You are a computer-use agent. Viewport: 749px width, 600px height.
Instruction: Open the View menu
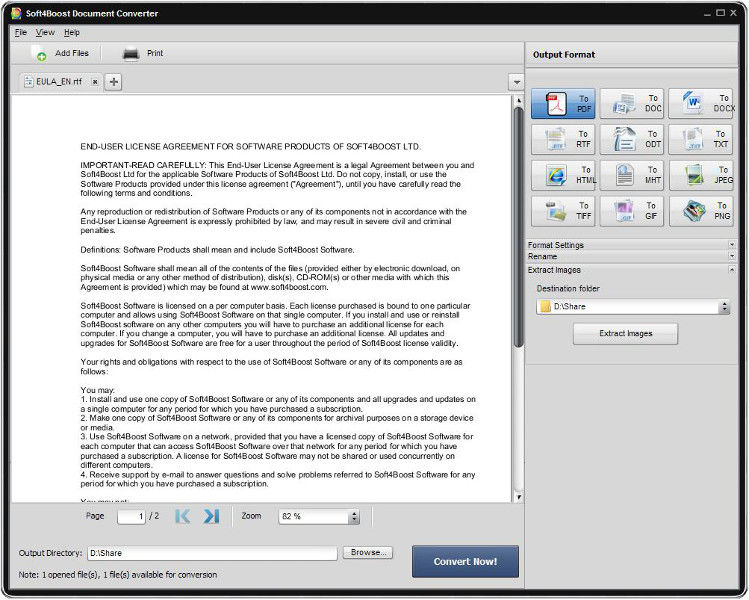coord(45,32)
